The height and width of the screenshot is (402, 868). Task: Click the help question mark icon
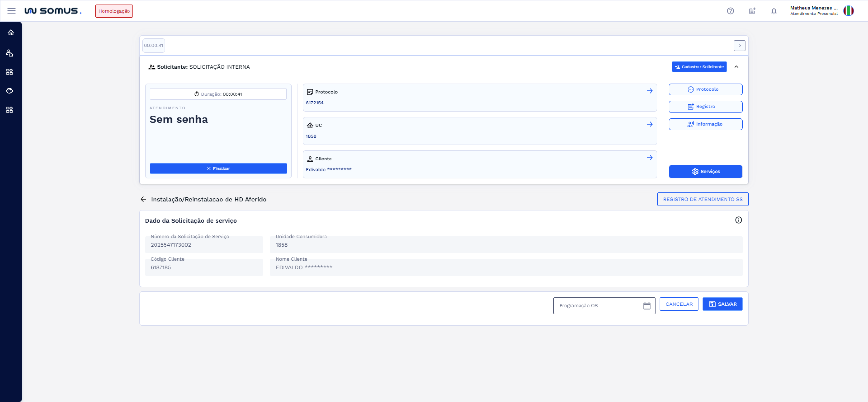730,11
